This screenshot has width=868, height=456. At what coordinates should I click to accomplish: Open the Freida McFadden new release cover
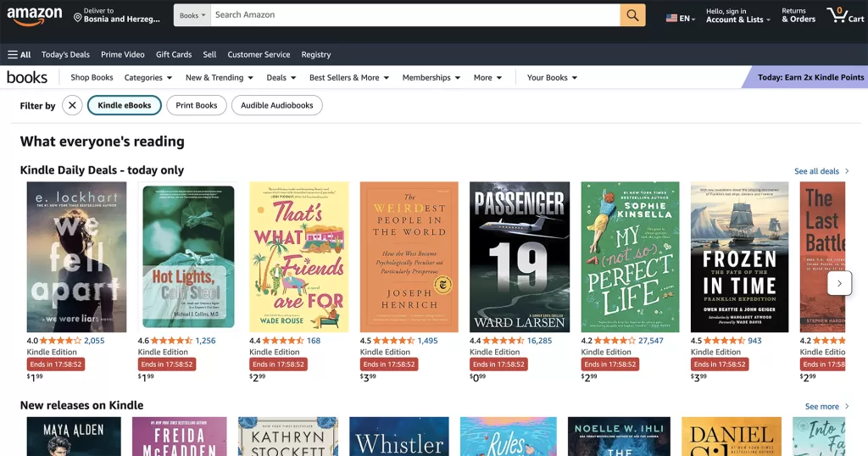point(180,437)
